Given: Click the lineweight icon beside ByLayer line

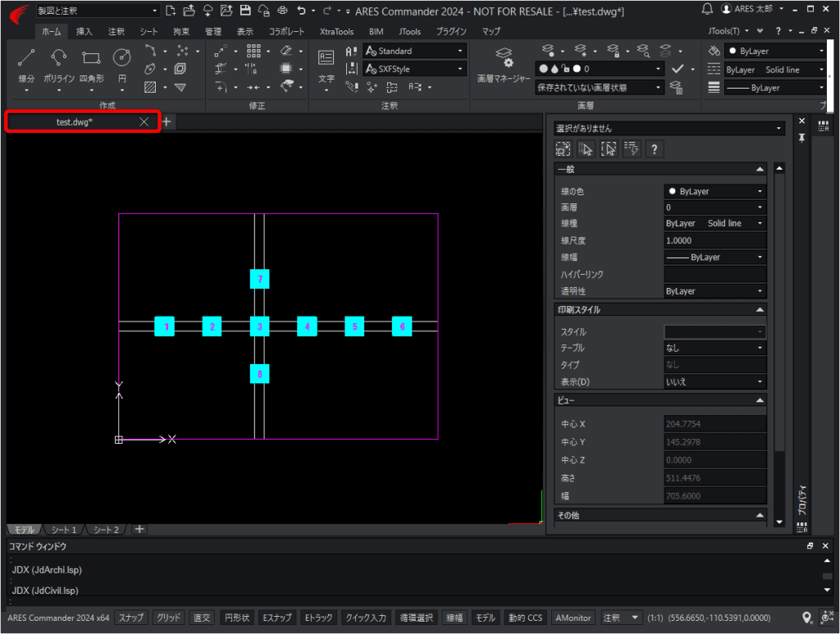Looking at the screenshot, I should 714,87.
